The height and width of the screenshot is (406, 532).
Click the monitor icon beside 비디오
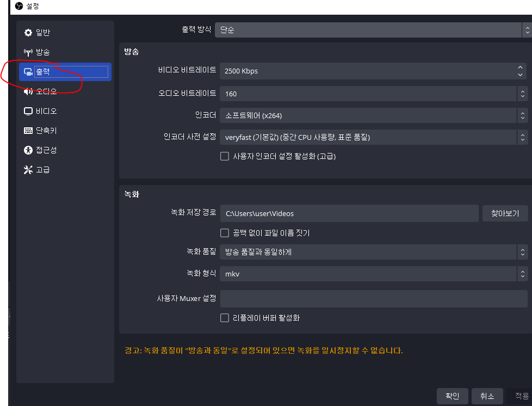28,111
